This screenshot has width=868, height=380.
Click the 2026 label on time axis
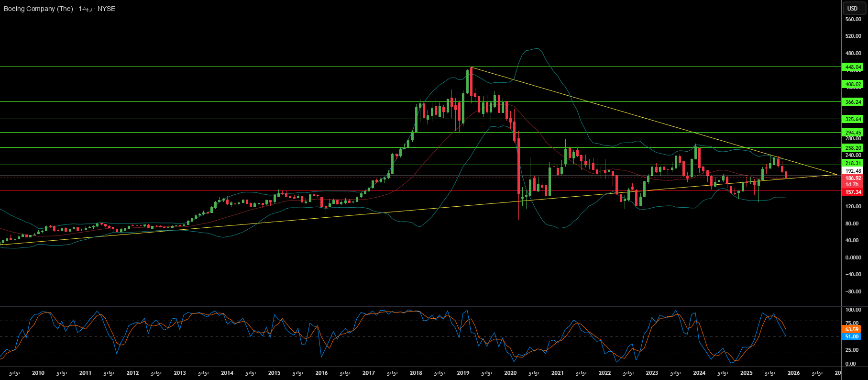pyautogui.click(x=793, y=373)
